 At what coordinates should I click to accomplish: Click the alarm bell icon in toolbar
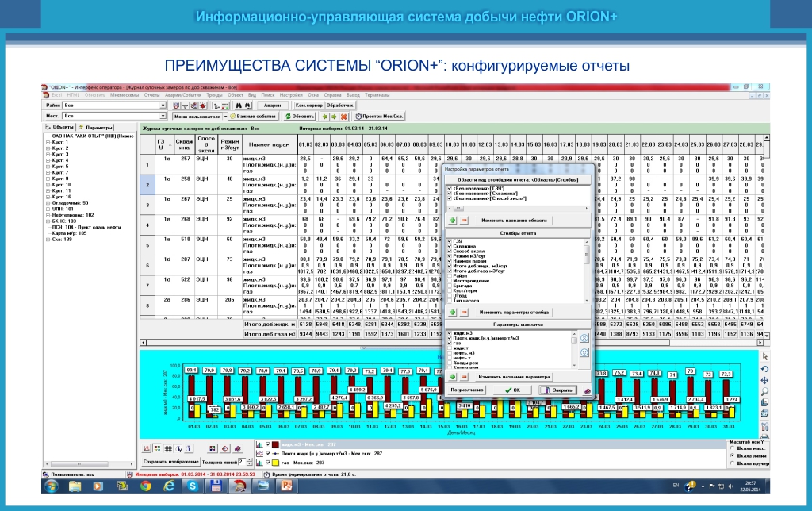[202, 106]
